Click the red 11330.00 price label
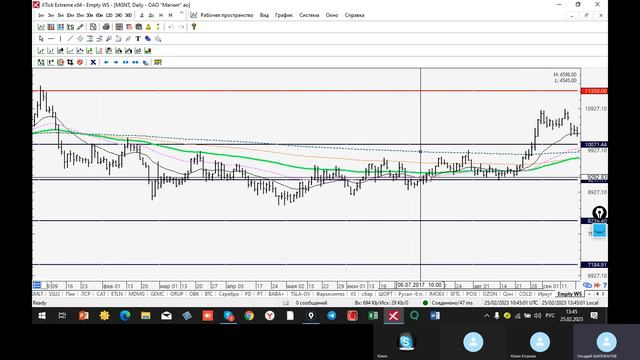 click(x=595, y=91)
